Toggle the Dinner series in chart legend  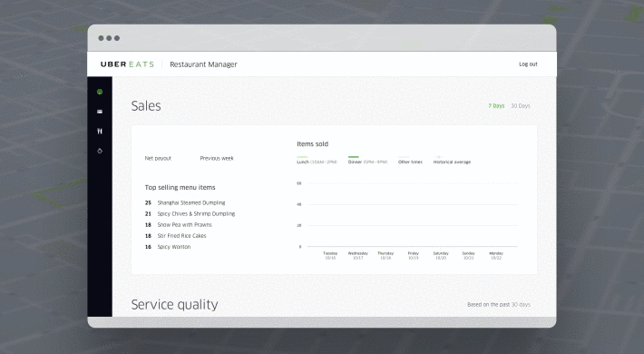point(367,160)
